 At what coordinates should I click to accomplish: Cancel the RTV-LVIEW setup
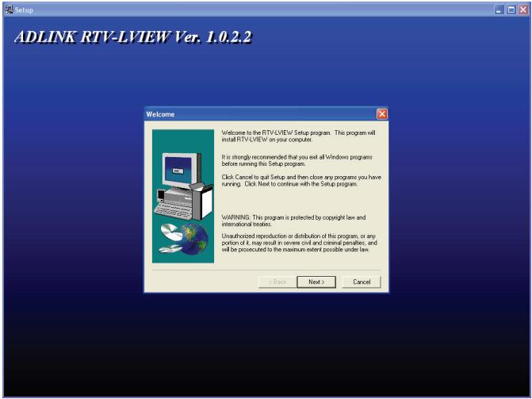(362, 282)
